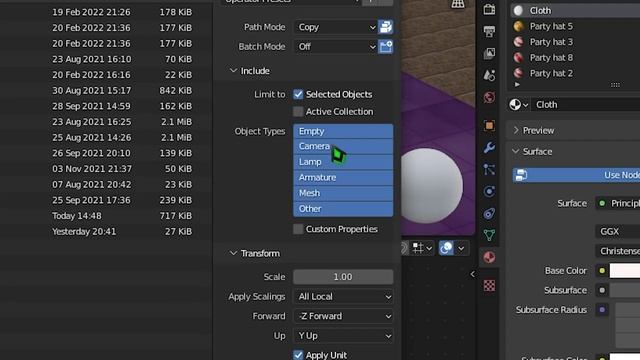Open the Physics properties tab

pos(489,191)
